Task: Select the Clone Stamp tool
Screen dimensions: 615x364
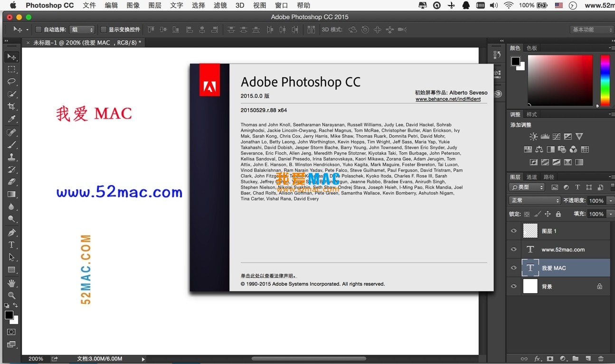Action: [x=11, y=157]
